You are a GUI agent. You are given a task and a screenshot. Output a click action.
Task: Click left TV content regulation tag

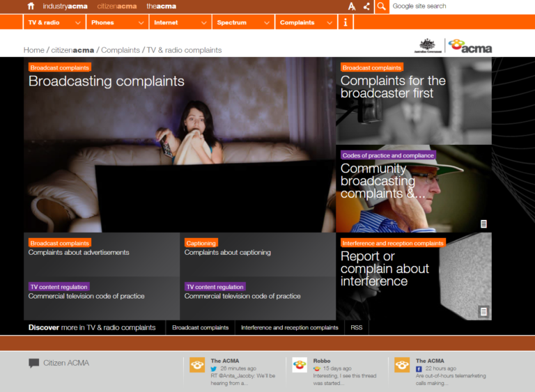click(x=59, y=287)
